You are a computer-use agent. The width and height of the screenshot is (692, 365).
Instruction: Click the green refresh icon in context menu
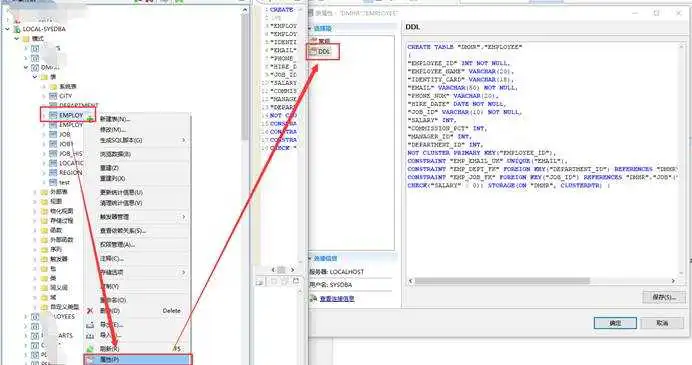90,349
